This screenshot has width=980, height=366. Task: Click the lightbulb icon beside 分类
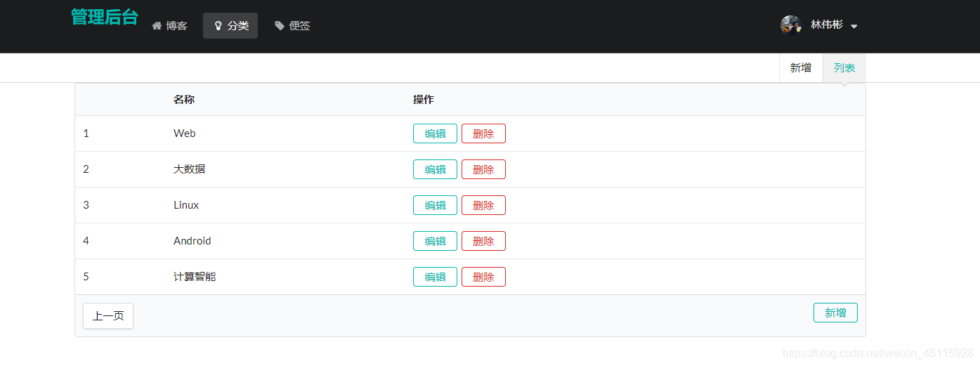coord(218,26)
